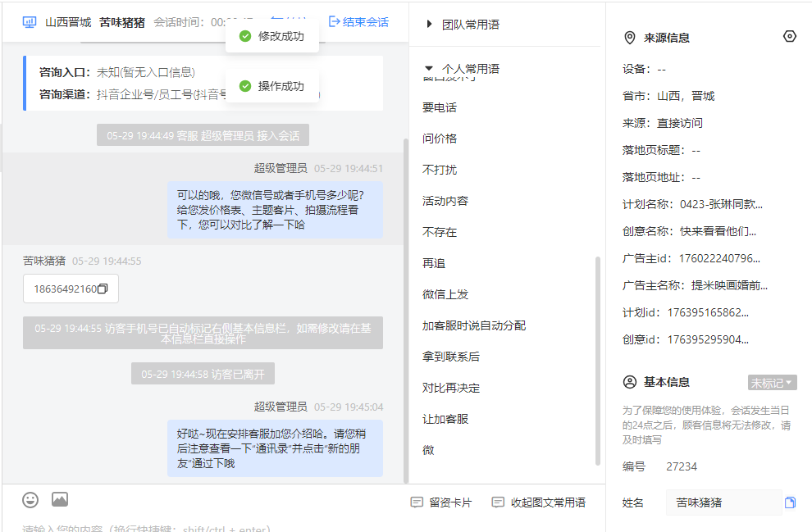Click the 创意id value 176395295904
The height and width of the screenshot is (532, 812).
pyautogui.click(x=708, y=339)
